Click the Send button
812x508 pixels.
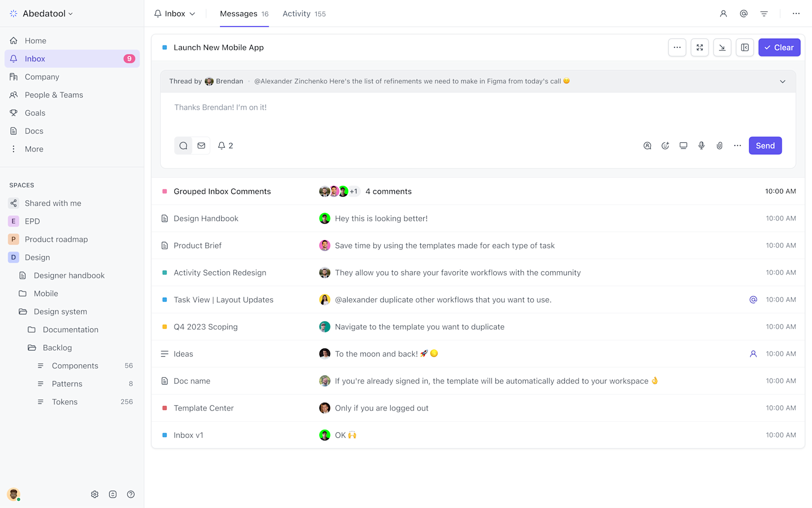(765, 145)
